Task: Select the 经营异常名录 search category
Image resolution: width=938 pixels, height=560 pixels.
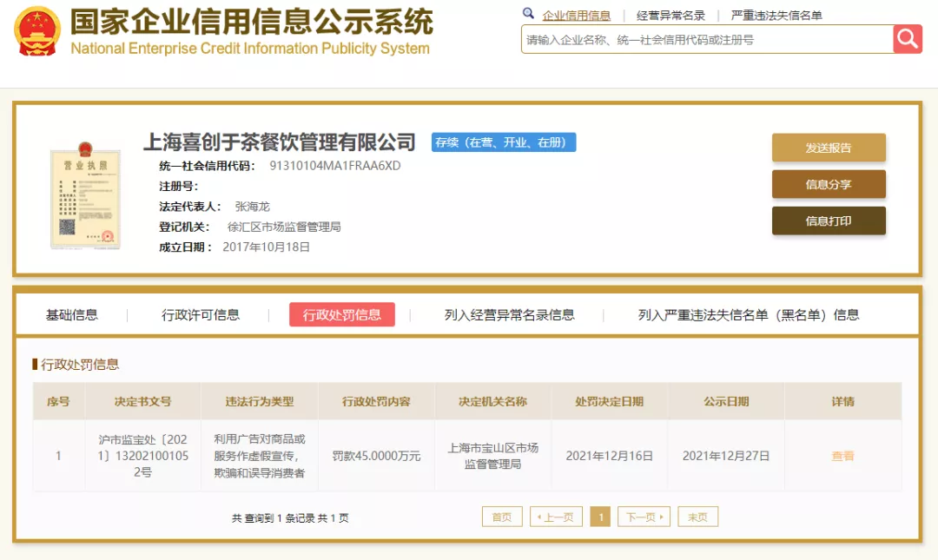Action: [670, 16]
